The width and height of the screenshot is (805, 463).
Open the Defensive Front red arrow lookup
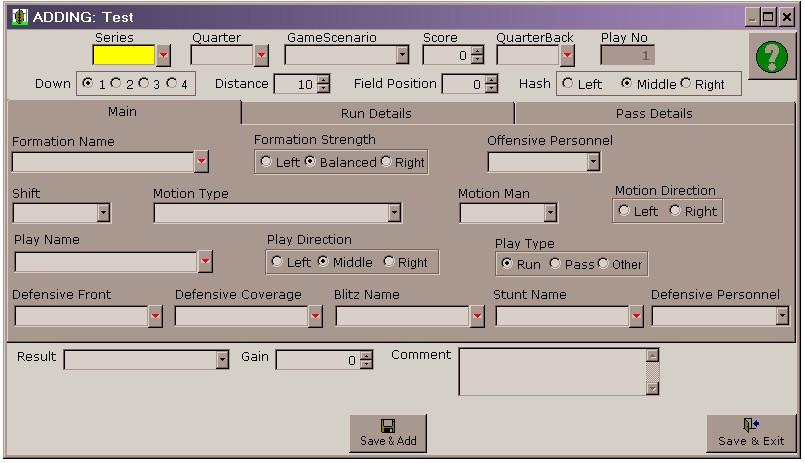pos(155,316)
